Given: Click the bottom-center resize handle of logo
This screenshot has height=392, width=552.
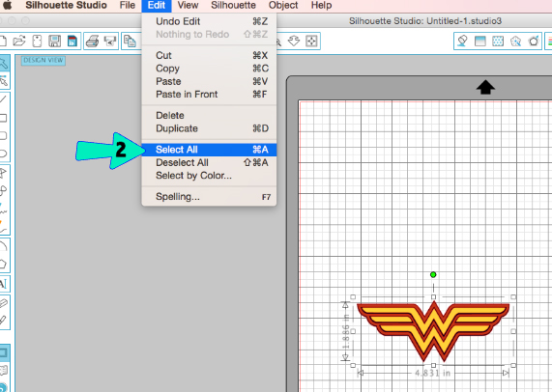Looking at the screenshot, I should pyautogui.click(x=433, y=365).
